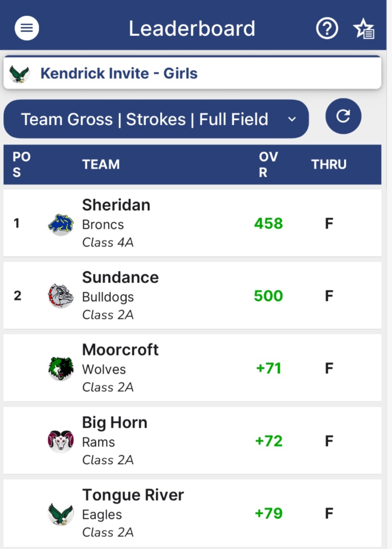
Task: Open the help question mark icon
Action: [327, 28]
